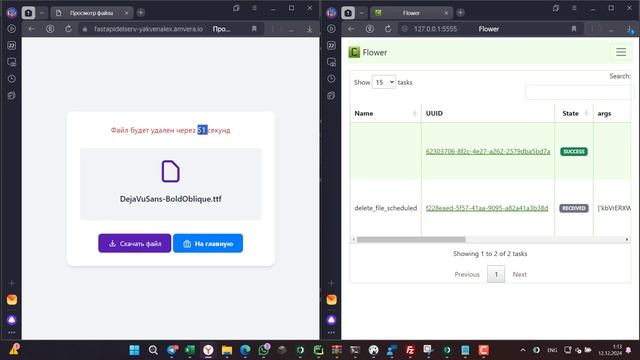Go to Next page of tasks
The height and width of the screenshot is (360, 640).
point(519,274)
